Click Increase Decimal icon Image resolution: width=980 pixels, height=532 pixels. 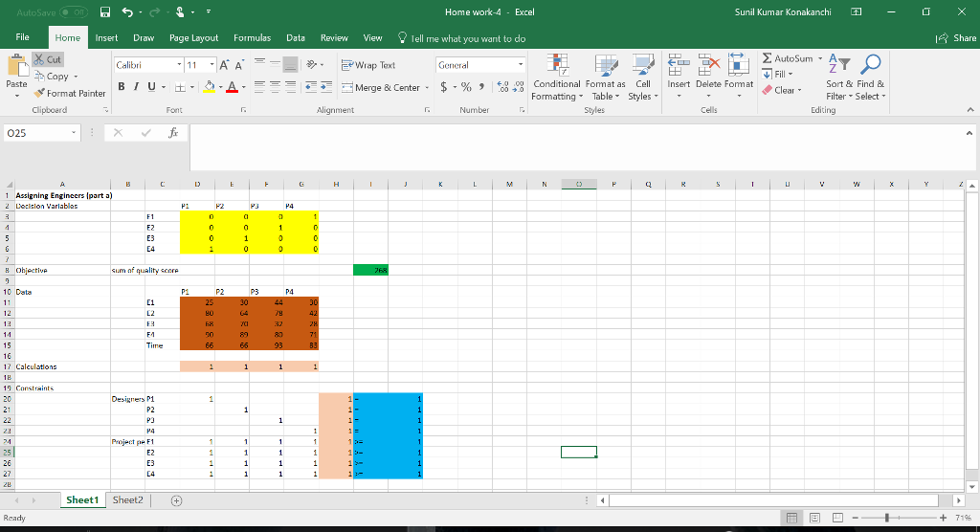point(503,87)
